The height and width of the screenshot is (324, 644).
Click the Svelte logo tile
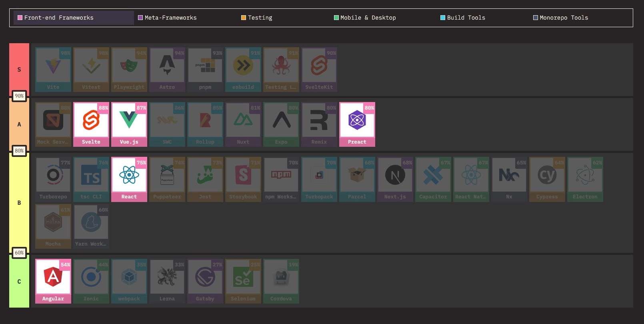tap(91, 124)
